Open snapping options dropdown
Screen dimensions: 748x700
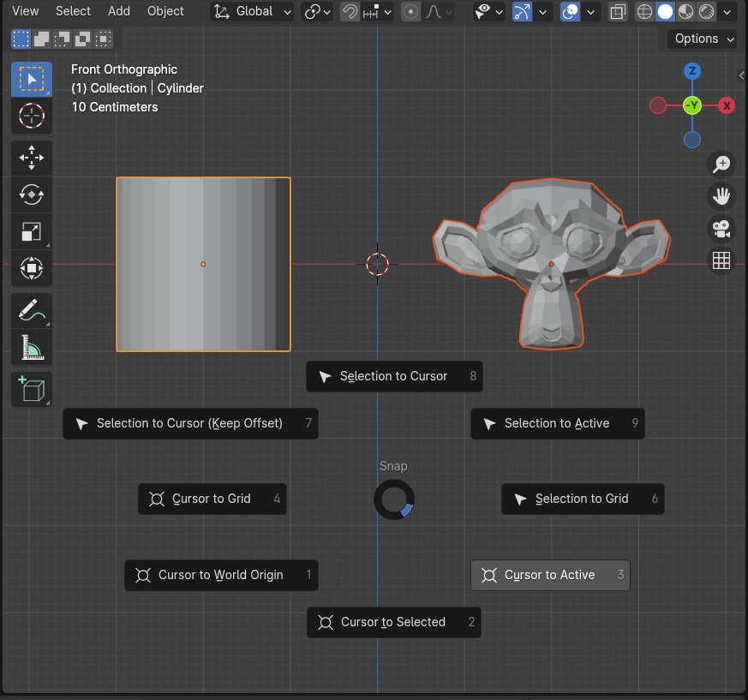pyautogui.click(x=377, y=11)
